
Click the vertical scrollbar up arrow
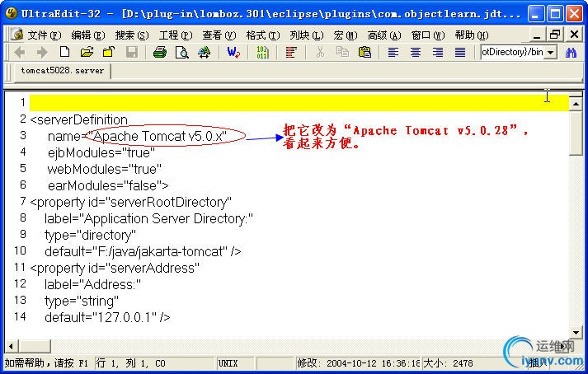576,104
